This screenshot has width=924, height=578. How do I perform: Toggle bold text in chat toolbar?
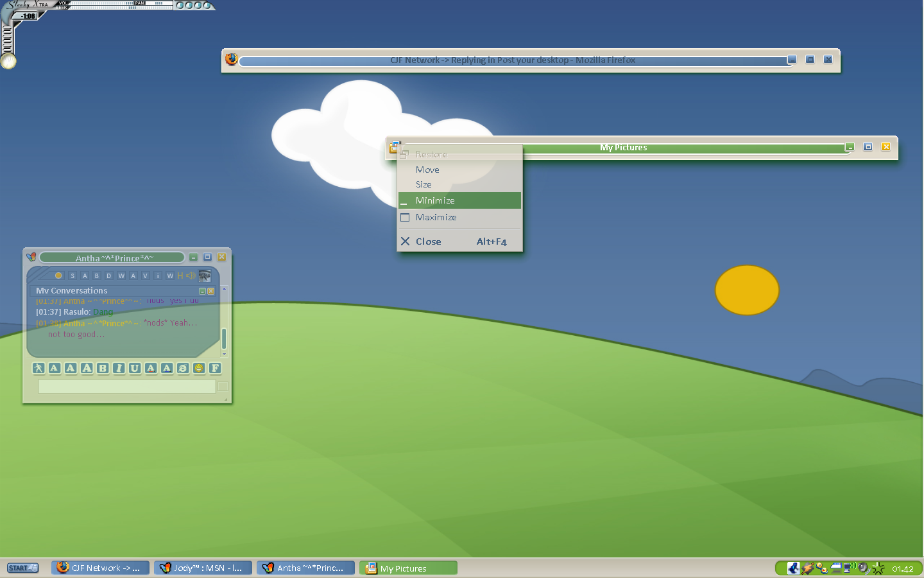click(103, 368)
